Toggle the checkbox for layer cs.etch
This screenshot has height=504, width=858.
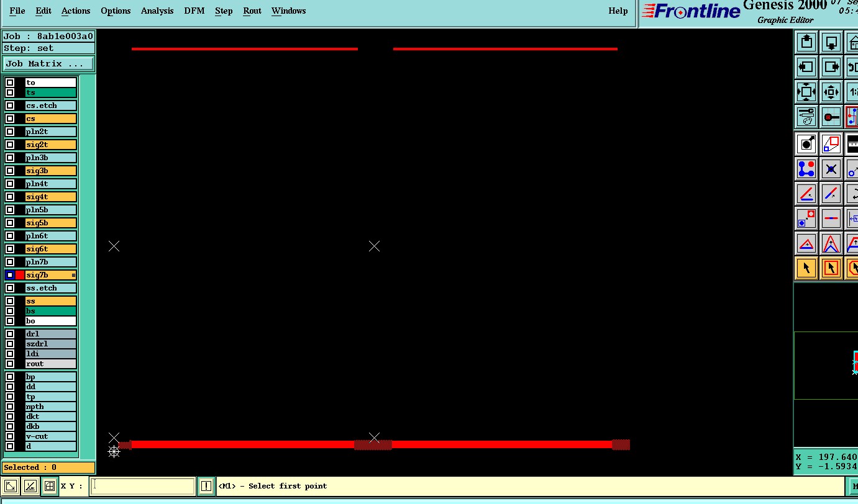coord(10,106)
